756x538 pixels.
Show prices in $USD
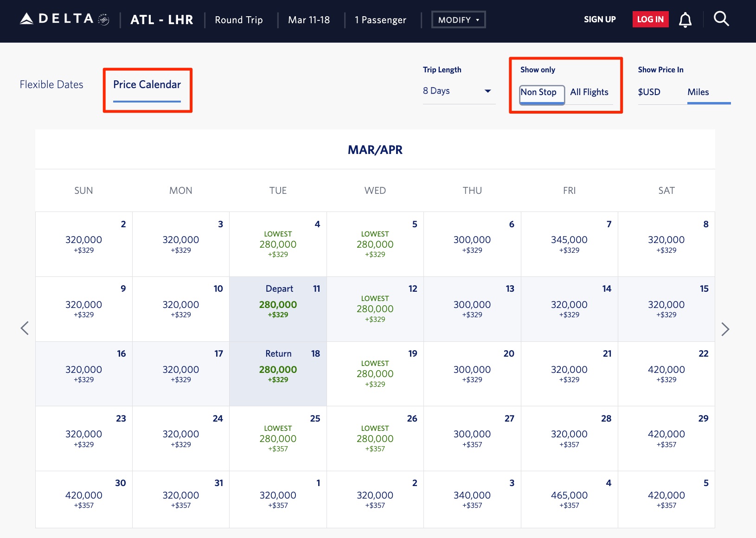pyautogui.click(x=649, y=92)
